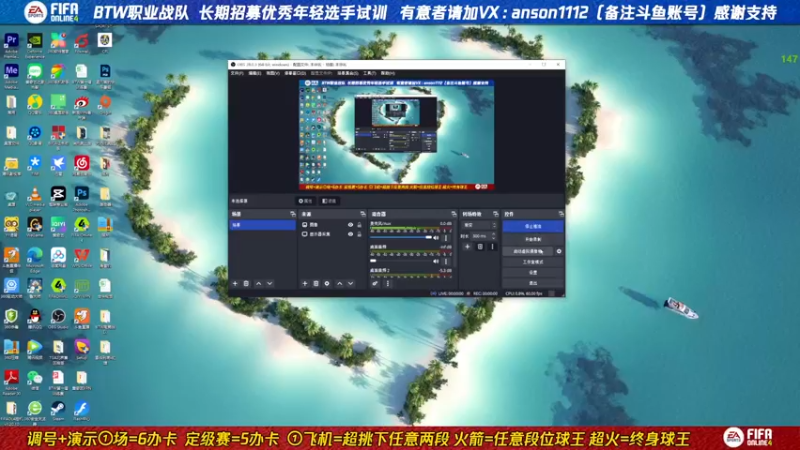Click the Exit (退出) button in OBS

pos(533,283)
